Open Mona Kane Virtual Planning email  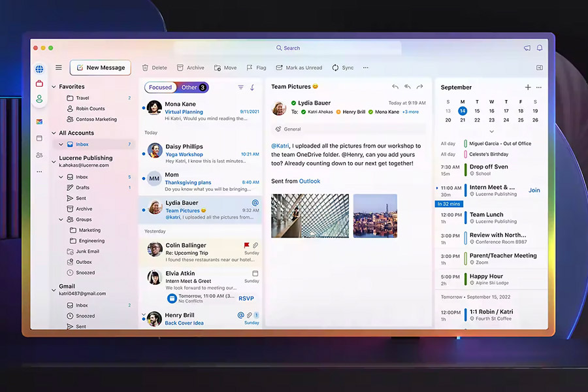201,111
